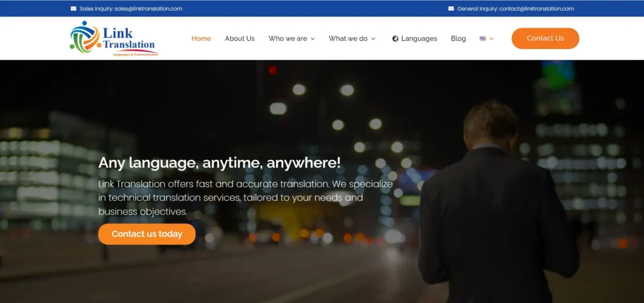Click the globe icon next to Languages
This screenshot has width=644, height=303.
point(396,38)
